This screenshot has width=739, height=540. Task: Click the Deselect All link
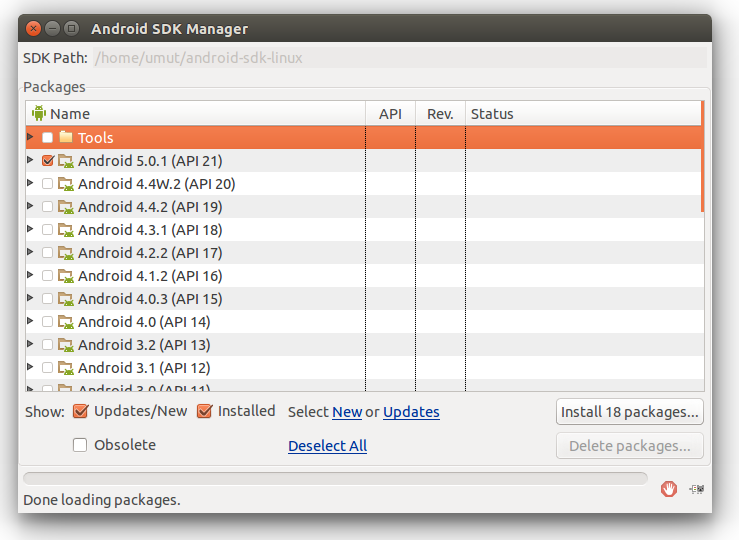tap(327, 446)
